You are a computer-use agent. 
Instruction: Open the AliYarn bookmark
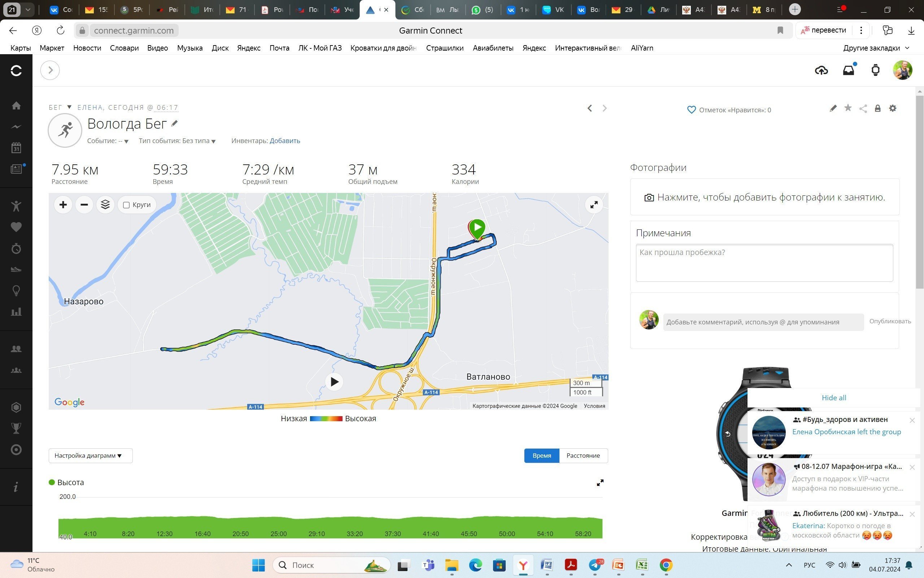[642, 48]
